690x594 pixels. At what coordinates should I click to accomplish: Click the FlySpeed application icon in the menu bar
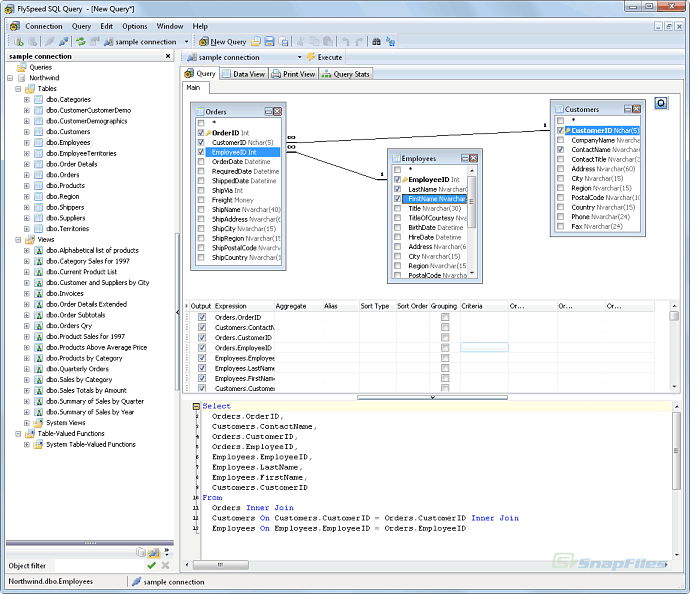(x=15, y=26)
